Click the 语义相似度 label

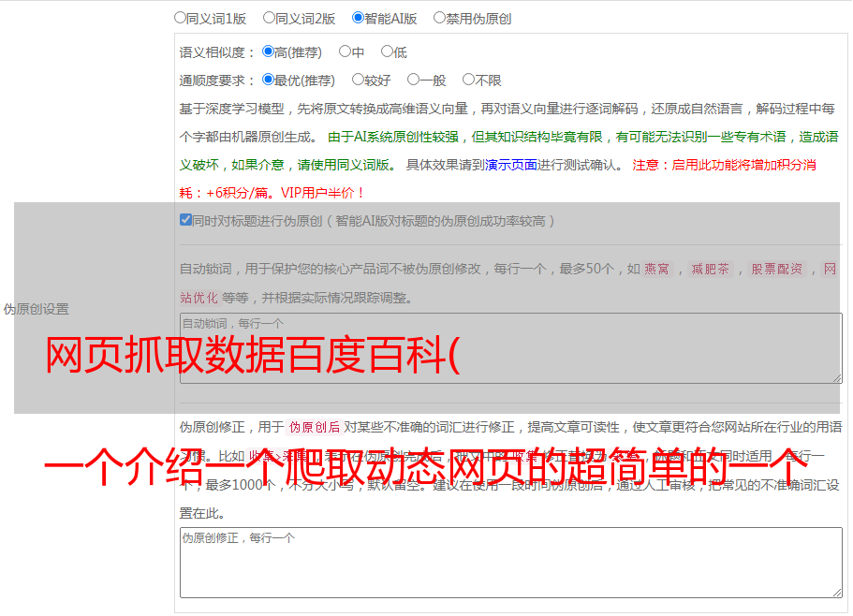(x=217, y=52)
